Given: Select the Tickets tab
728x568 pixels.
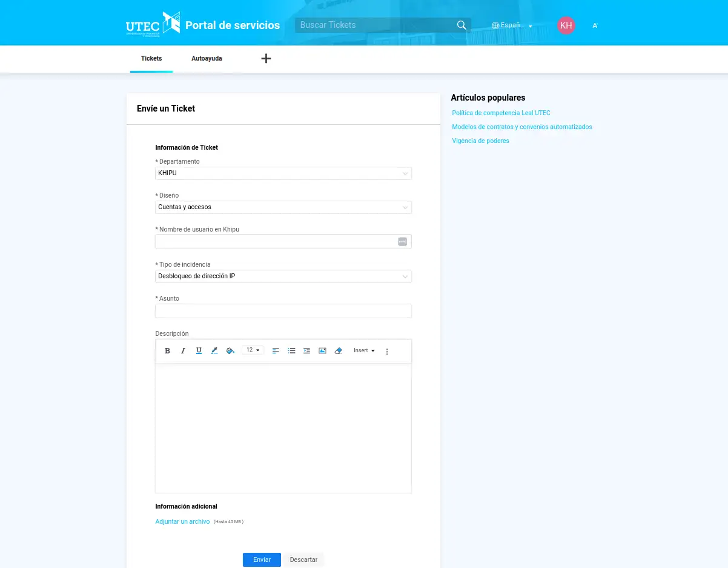Looking at the screenshot, I should tap(151, 59).
